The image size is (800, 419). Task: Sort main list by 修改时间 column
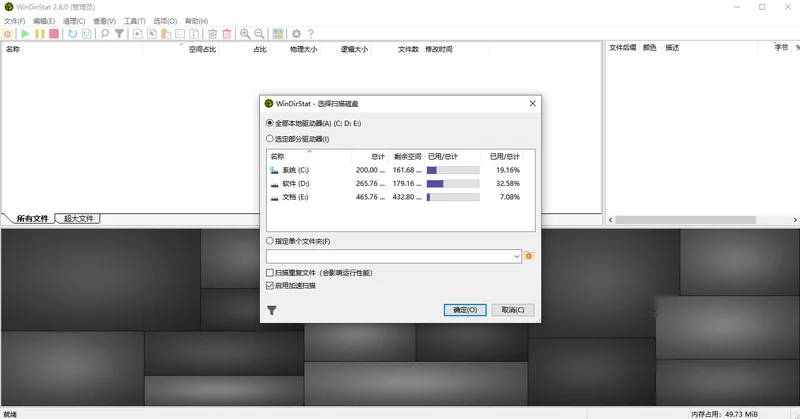click(439, 49)
